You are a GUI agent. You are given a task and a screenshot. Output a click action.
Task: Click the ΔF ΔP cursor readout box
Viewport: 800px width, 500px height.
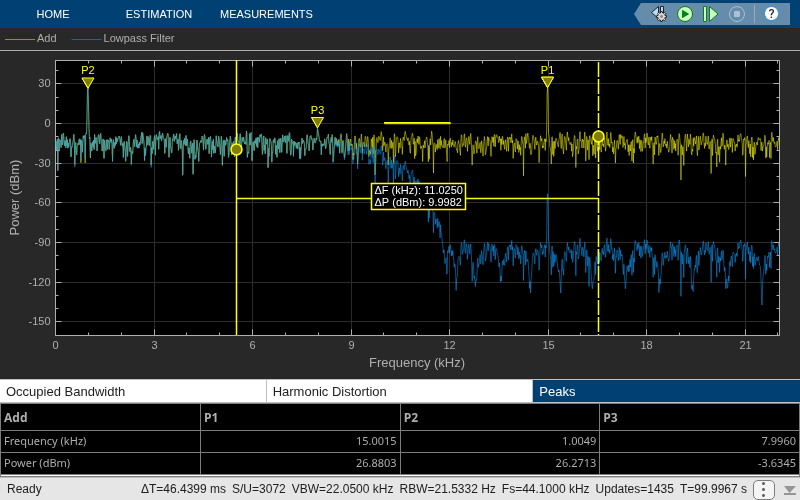(x=418, y=196)
